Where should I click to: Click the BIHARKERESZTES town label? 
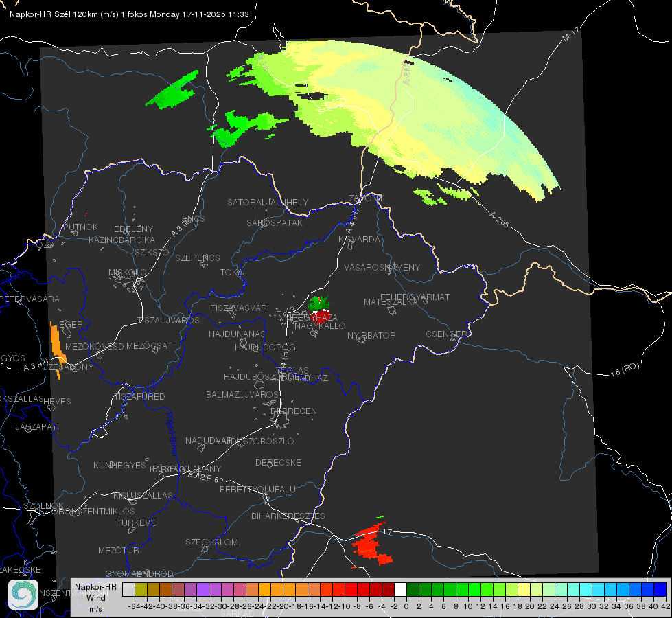(x=288, y=516)
